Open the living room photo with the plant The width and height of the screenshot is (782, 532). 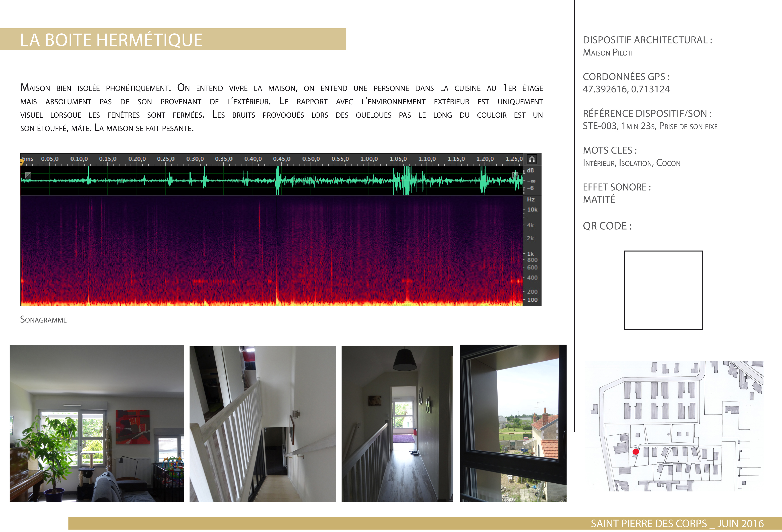pos(97,423)
